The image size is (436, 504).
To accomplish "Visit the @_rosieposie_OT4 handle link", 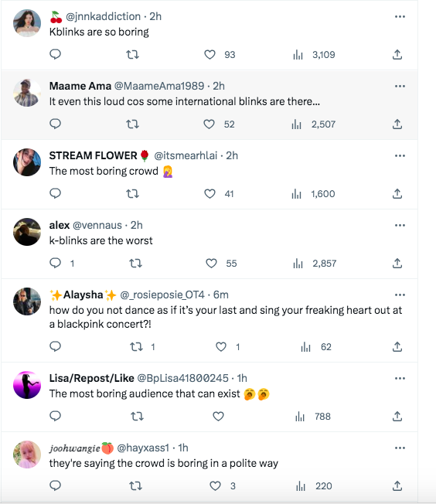I will click(x=162, y=295).
